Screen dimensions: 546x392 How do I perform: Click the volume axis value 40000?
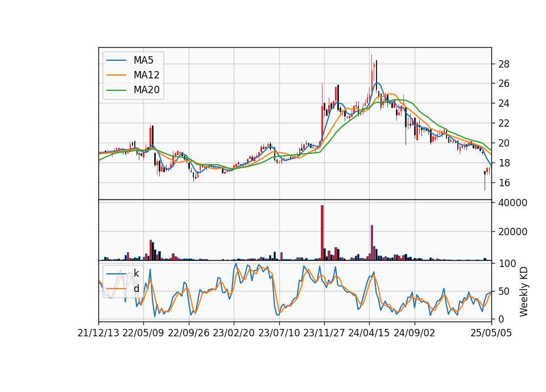point(512,203)
